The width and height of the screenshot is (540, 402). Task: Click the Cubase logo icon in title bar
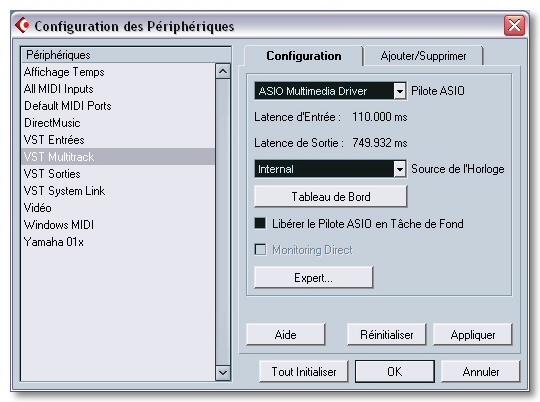coord(22,25)
